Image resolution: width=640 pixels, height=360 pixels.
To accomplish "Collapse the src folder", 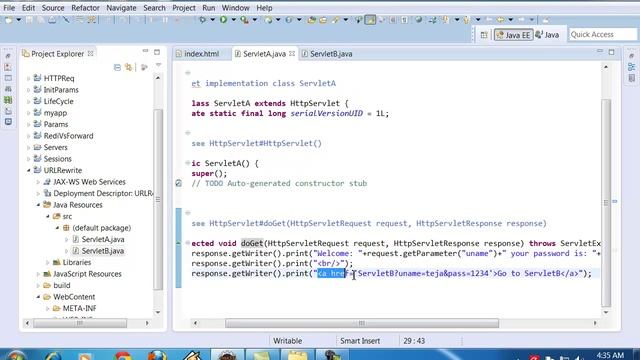I will tap(48, 216).
